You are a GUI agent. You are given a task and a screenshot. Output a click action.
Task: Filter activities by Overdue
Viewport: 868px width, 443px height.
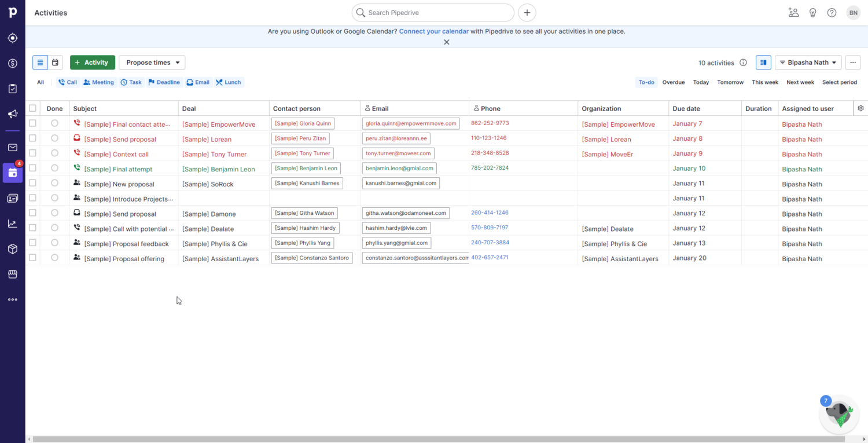(673, 82)
